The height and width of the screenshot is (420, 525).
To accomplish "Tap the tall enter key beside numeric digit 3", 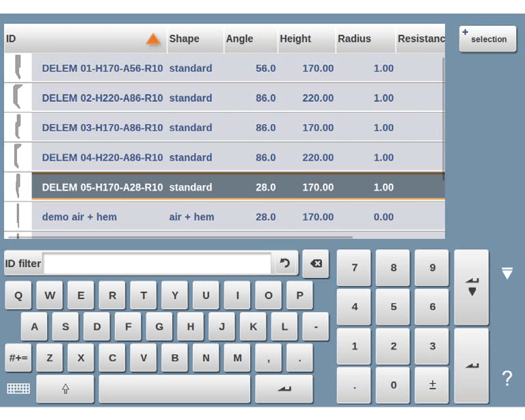I will click(x=472, y=365).
